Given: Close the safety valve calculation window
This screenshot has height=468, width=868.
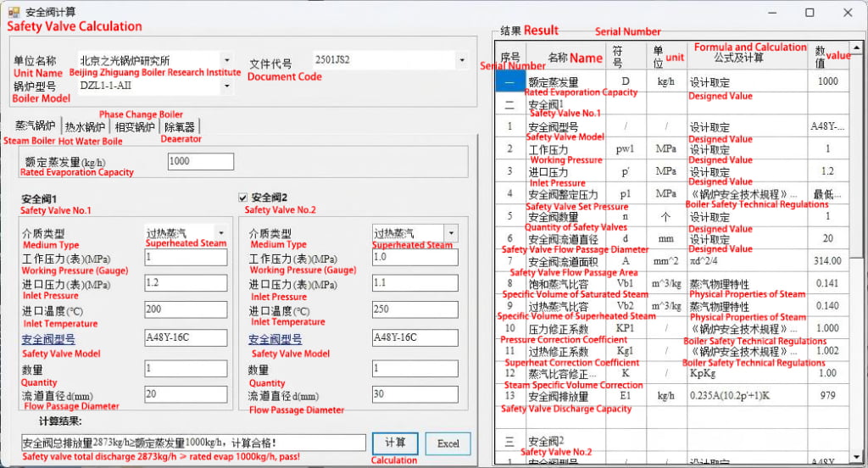Looking at the screenshot, I should pyautogui.click(x=849, y=13).
